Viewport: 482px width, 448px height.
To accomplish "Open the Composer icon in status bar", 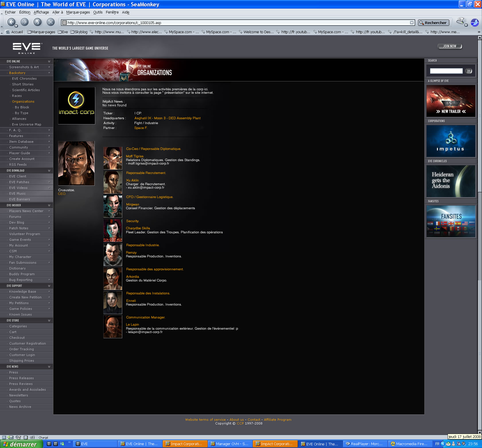I will [x=18, y=437].
